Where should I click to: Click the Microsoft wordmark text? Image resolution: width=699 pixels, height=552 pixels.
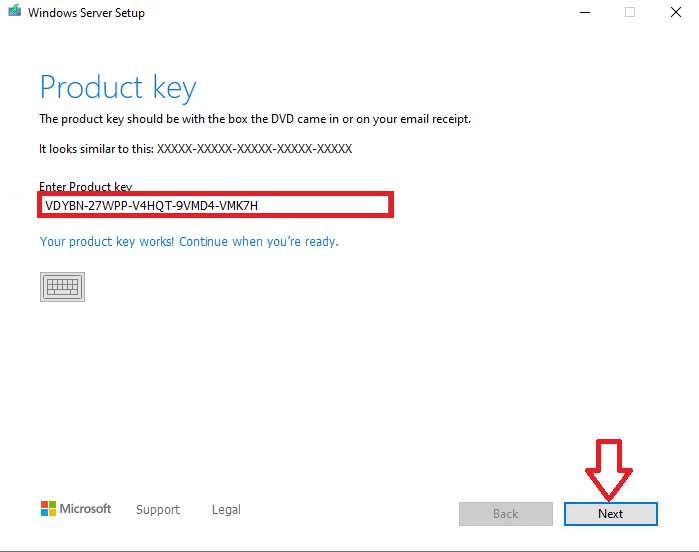(86, 509)
